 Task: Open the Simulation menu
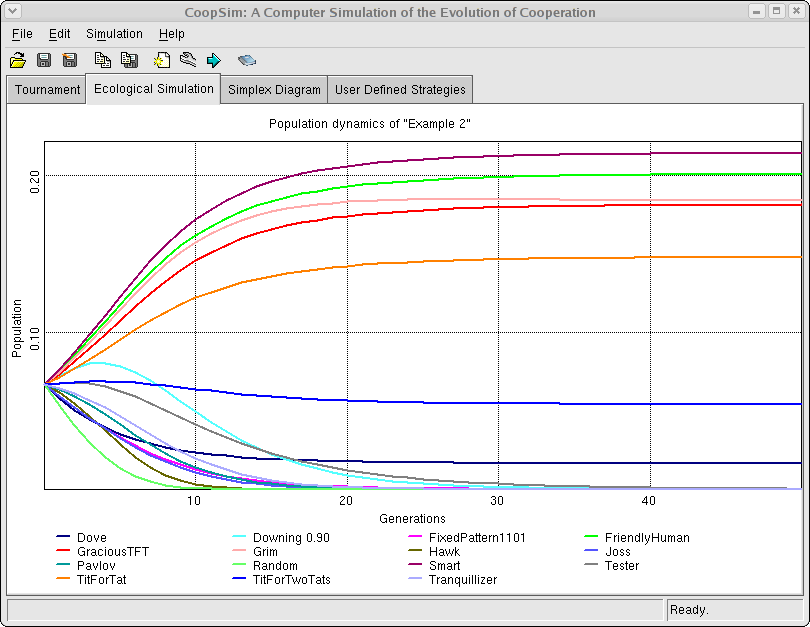(x=114, y=34)
